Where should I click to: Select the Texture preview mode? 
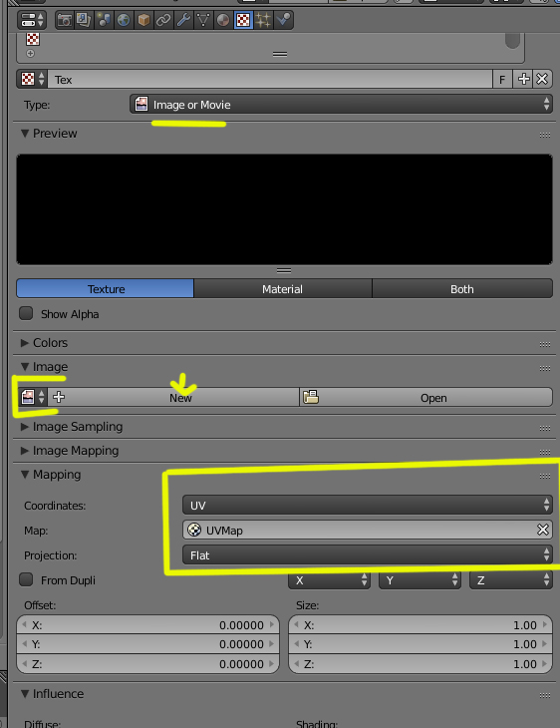point(106,289)
